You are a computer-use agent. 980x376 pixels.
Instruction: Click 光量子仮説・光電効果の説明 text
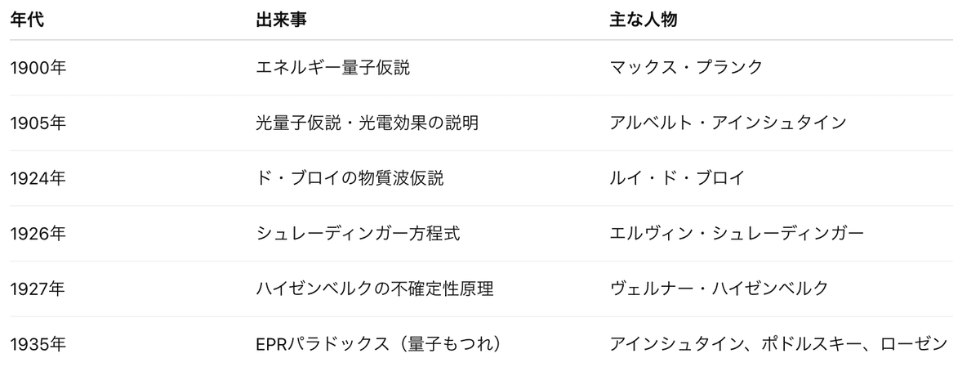coord(367,123)
